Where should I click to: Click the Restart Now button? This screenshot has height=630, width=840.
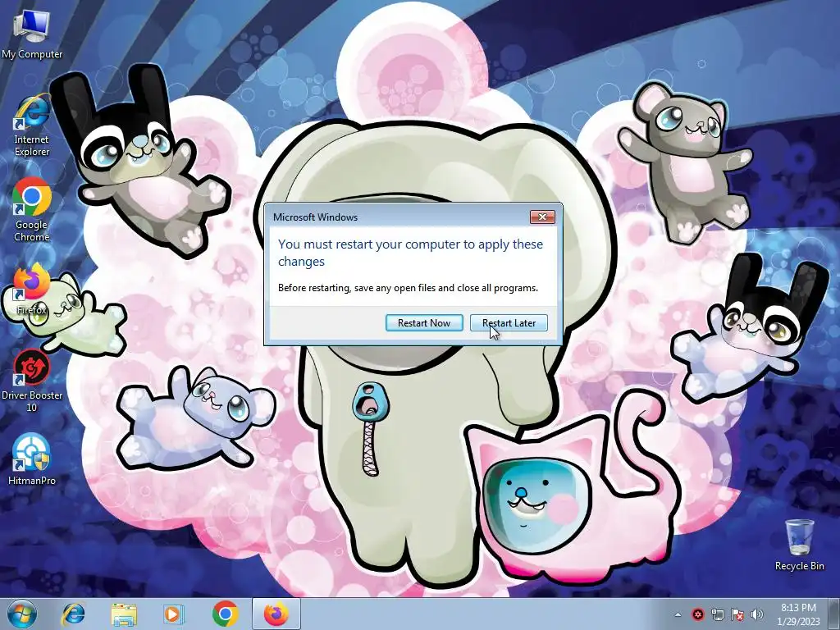(424, 323)
